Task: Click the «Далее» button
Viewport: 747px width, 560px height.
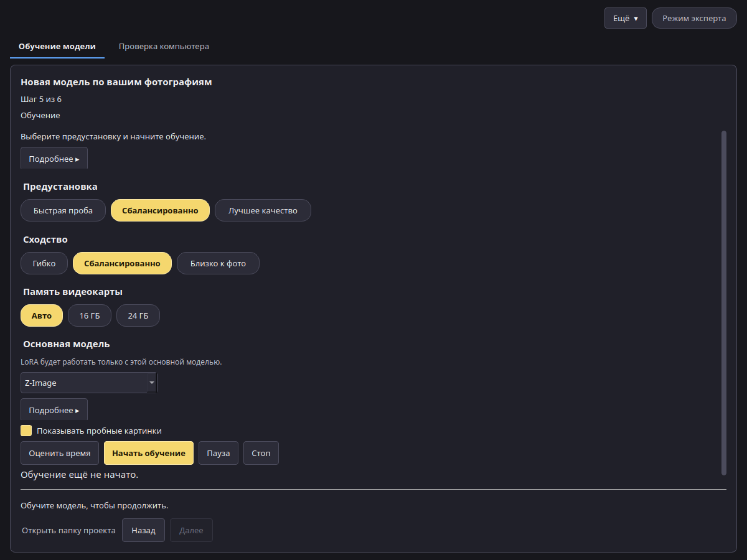Action: point(191,531)
